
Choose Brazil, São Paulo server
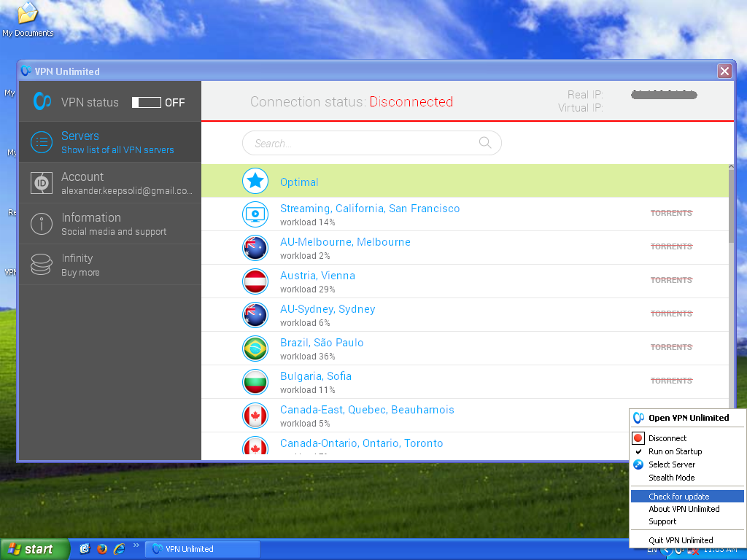(465, 349)
